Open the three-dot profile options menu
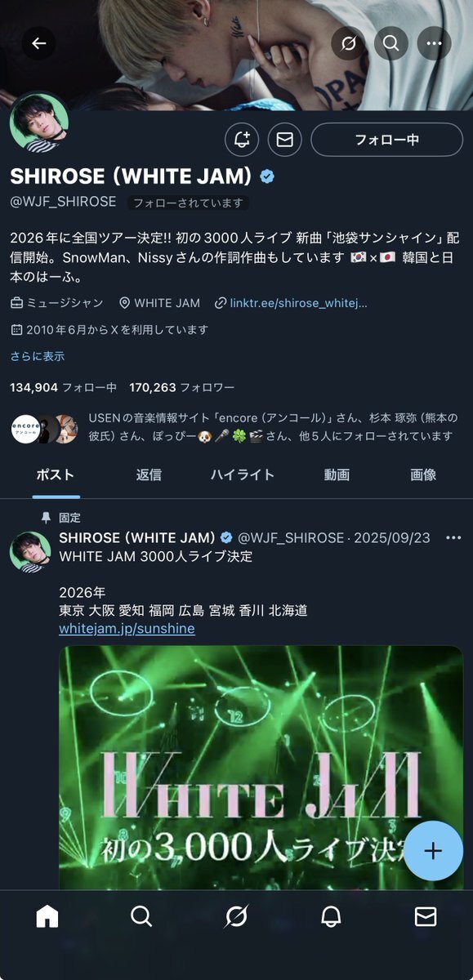The image size is (473, 980). pos(434,43)
